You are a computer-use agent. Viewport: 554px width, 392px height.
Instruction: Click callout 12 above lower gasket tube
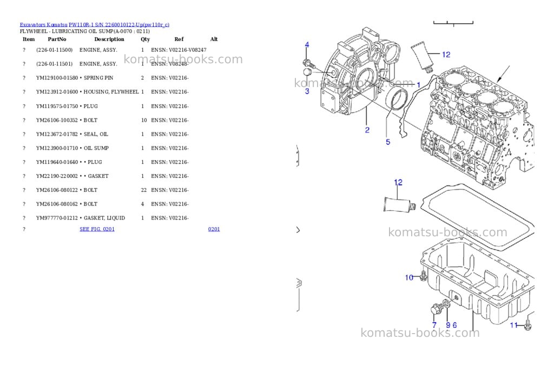398,182
